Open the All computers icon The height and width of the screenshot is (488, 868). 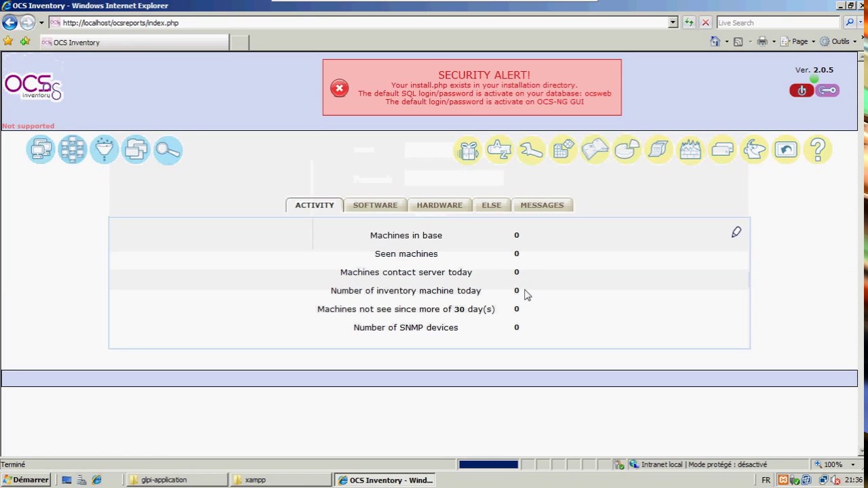point(41,150)
